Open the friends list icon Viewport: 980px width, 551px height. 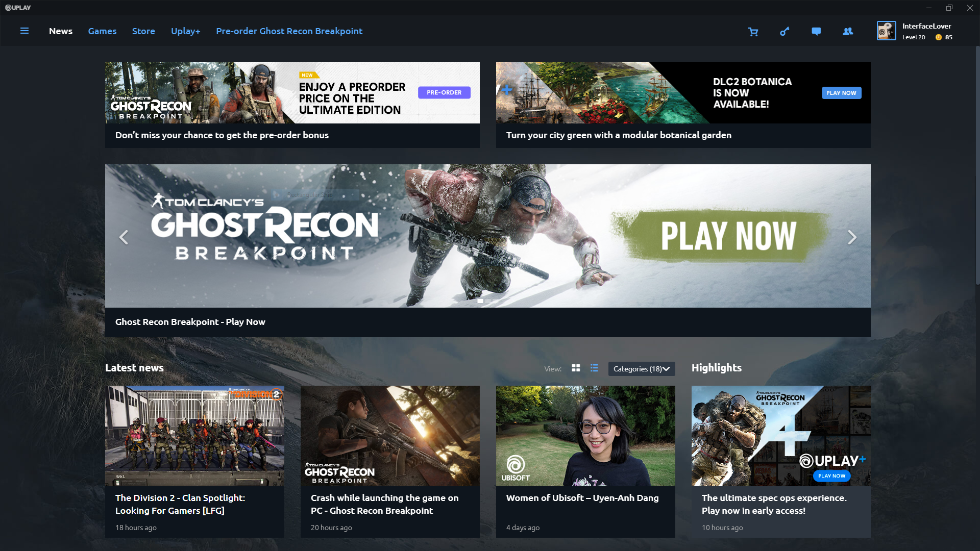848,32
